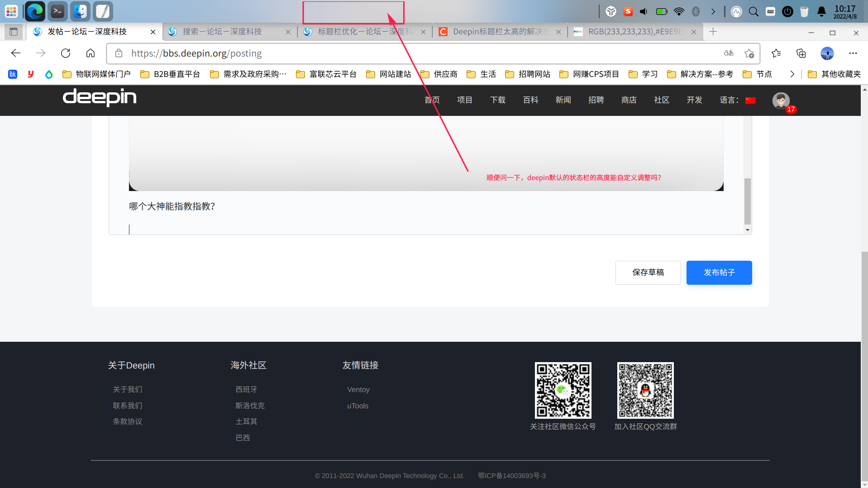
Task: Reload the page with the refresh icon
Action: (x=66, y=53)
